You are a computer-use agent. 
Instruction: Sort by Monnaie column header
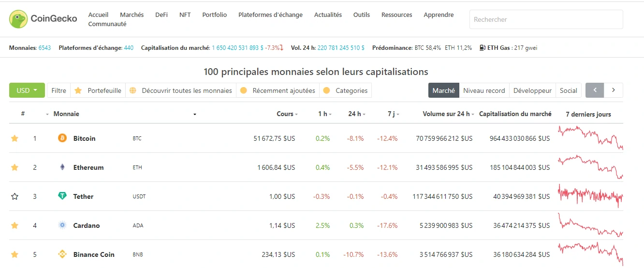point(66,114)
